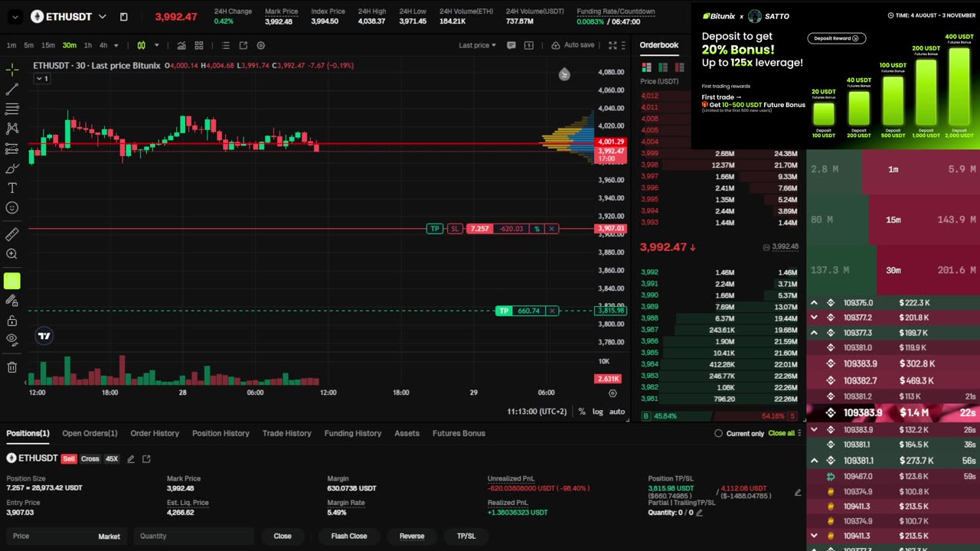The width and height of the screenshot is (980, 551).
Task: Toggle auto scale on chart
Action: click(617, 412)
